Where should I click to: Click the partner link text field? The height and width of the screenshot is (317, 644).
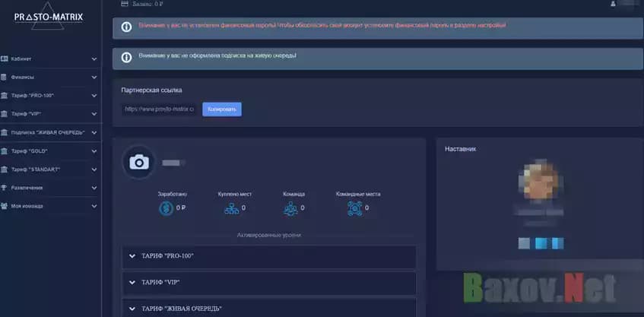(x=160, y=109)
